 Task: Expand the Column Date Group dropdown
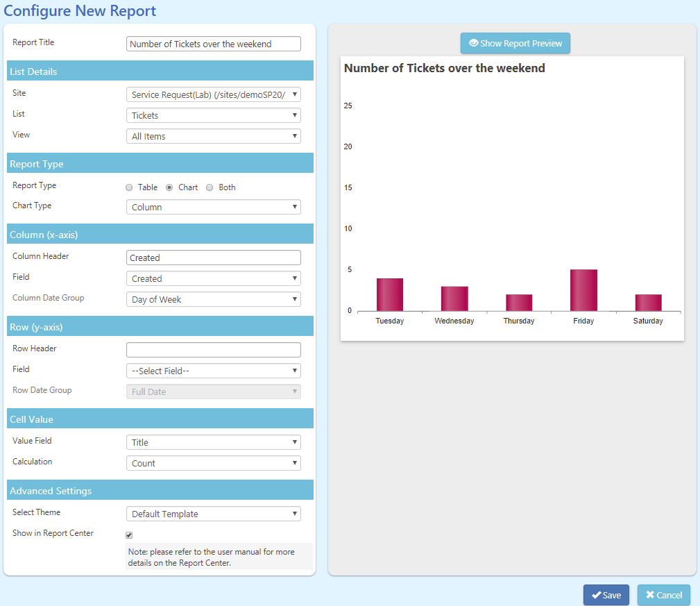point(213,299)
